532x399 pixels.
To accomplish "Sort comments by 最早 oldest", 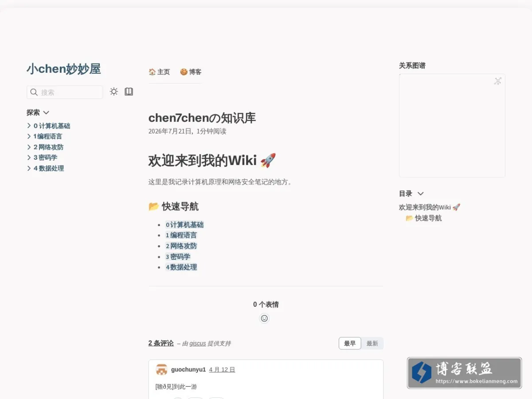I will [350, 344].
